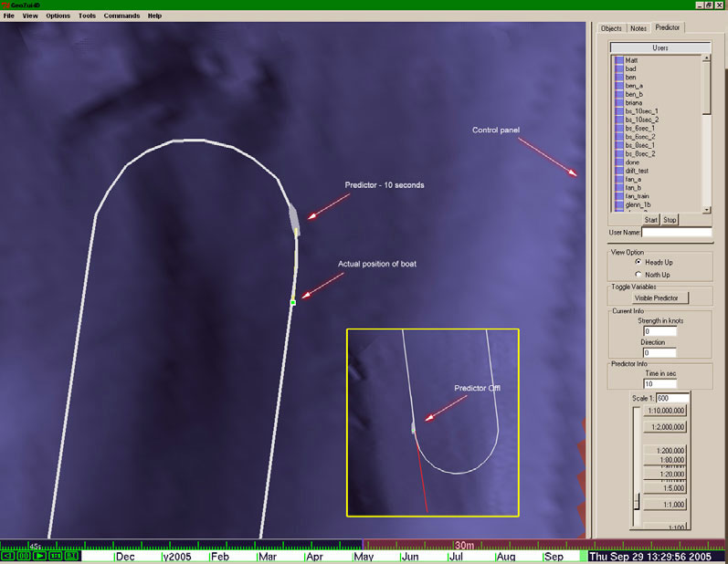The width and height of the screenshot is (728, 564).
Task: Open the Commands menu
Action: tap(121, 16)
